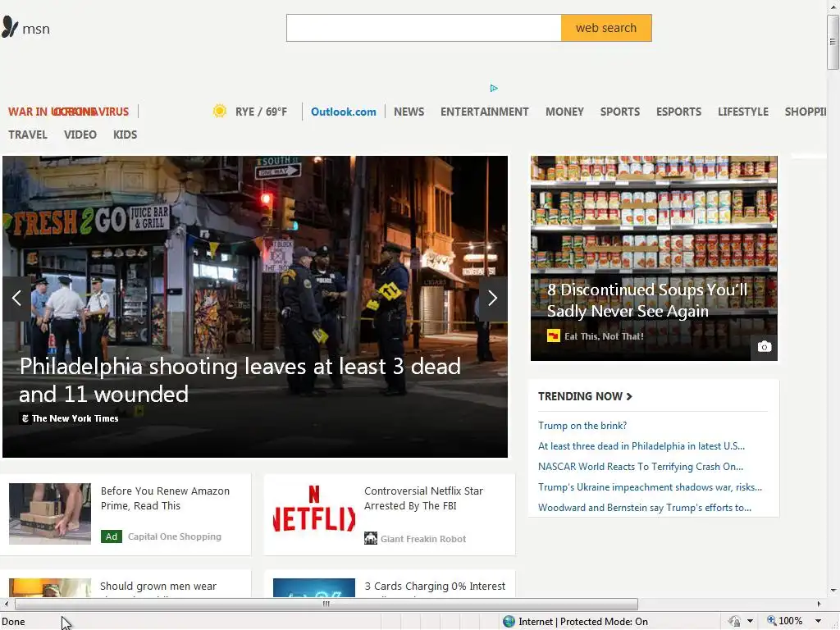Click the zoom magnifier icon in status bar

tap(771, 621)
